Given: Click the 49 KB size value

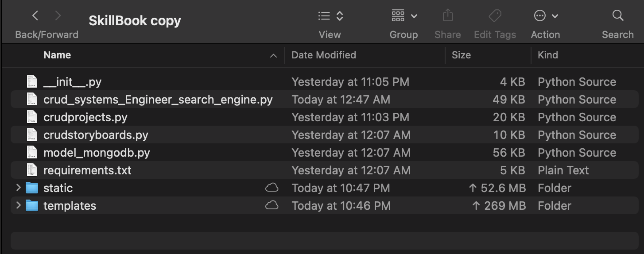Looking at the screenshot, I should [508, 100].
